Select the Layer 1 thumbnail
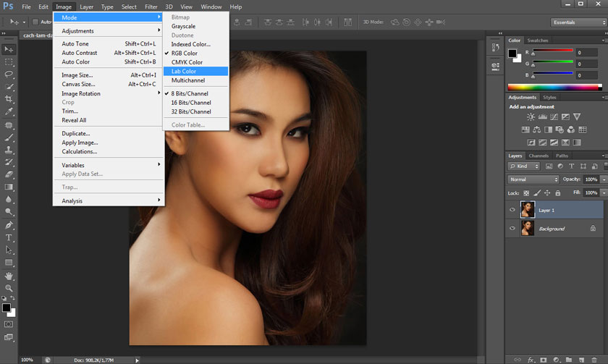The image size is (608, 364). pos(528,210)
